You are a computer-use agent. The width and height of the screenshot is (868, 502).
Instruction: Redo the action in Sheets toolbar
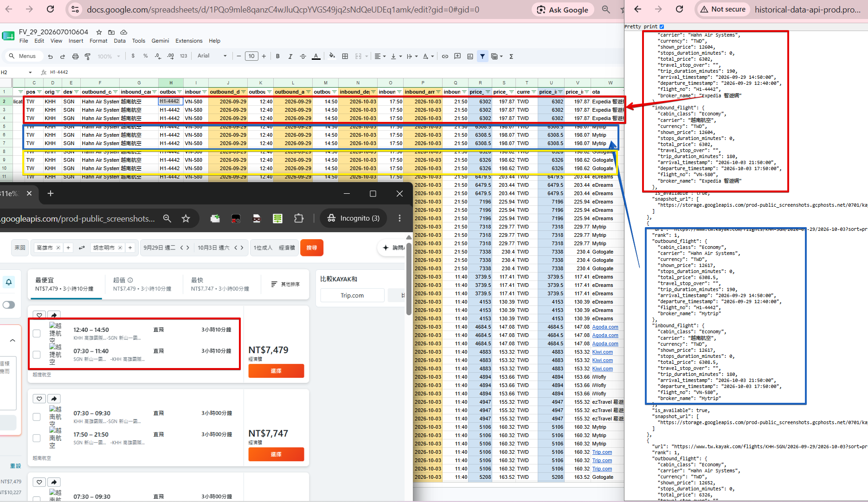[x=62, y=57]
